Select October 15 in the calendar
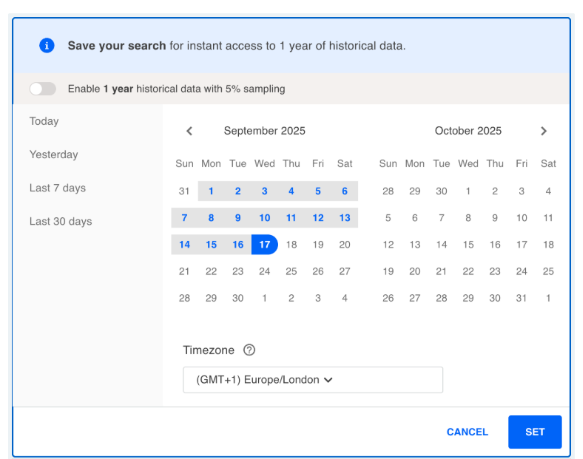Image resolution: width=583 pixels, height=459 pixels. pos(468,245)
